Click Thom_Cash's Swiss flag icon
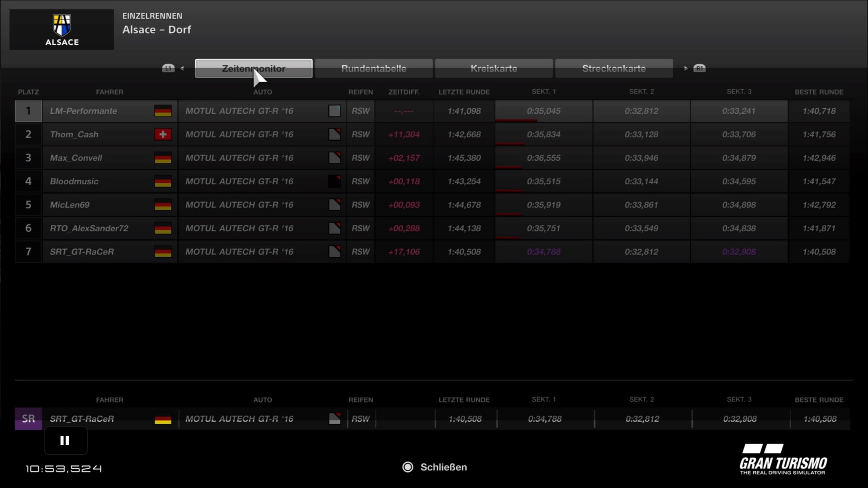The height and width of the screenshot is (488, 868). coord(163,135)
